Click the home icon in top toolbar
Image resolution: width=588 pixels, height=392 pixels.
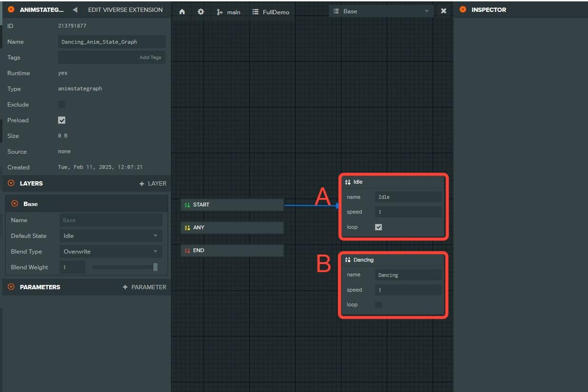182,12
